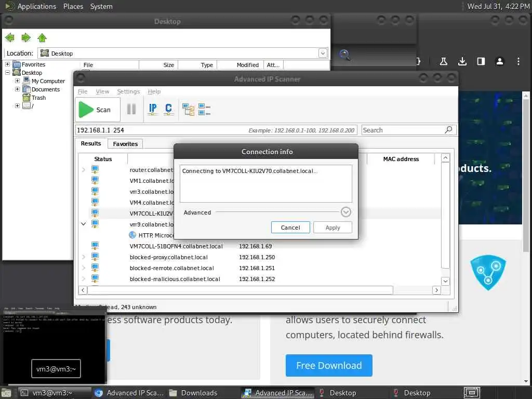This screenshot has width=532, height=399.
Task: Click Apply in Connection info dialog
Action: 332,228
